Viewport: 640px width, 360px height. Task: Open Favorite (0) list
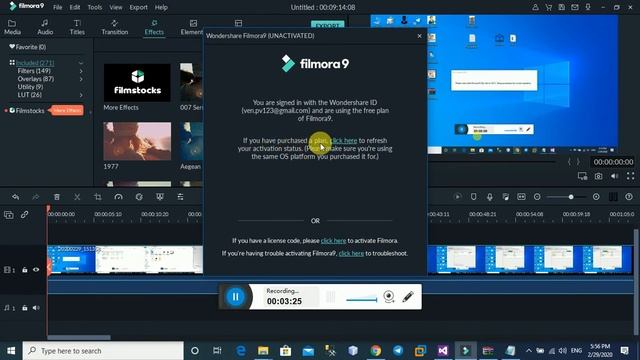pyautogui.click(x=28, y=47)
